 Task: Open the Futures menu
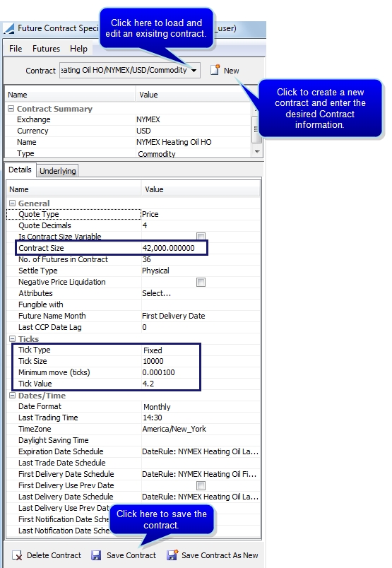point(46,49)
